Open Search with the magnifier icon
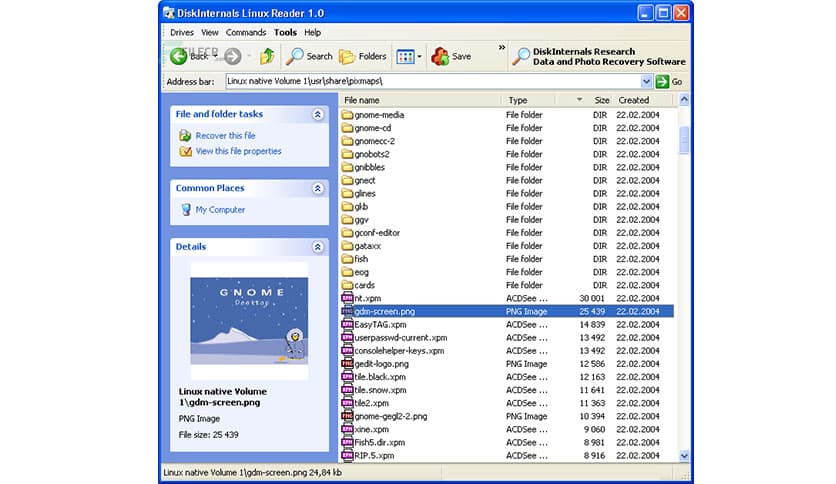This screenshot has width=836, height=484. [x=295, y=56]
